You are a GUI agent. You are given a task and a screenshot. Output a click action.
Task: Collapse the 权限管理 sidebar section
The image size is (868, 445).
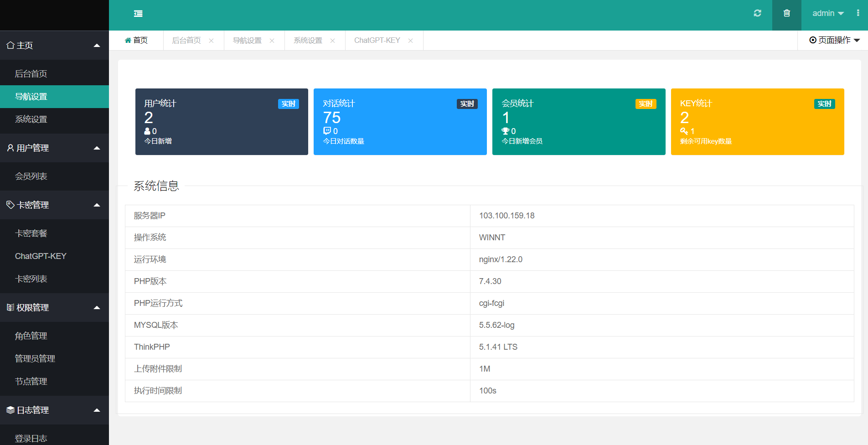[54, 307]
